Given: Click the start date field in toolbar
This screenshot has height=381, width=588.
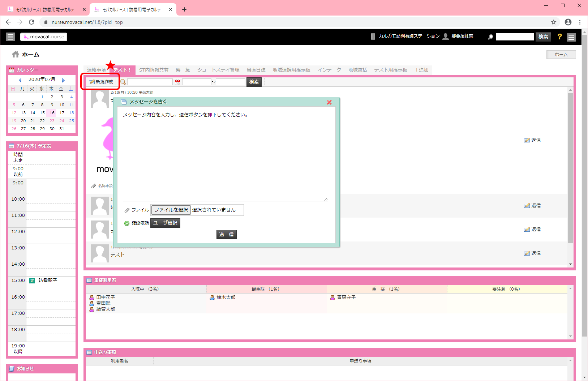Looking at the screenshot, I should [196, 82].
